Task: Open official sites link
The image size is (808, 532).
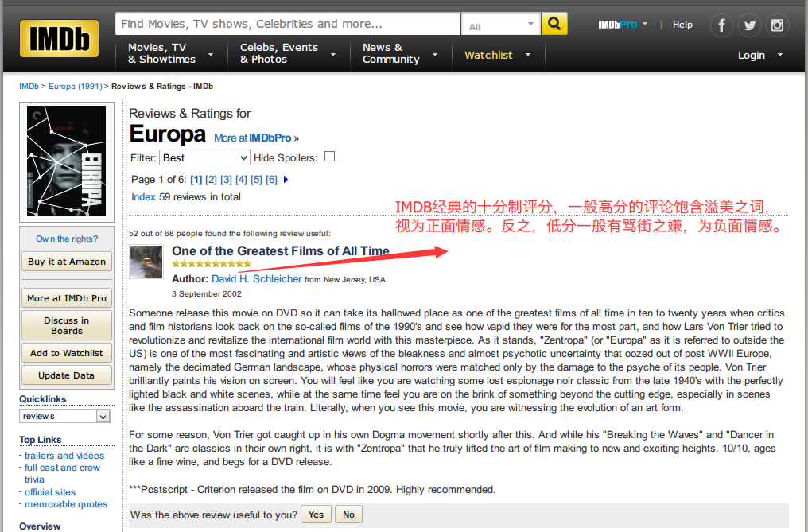Action: [50, 492]
